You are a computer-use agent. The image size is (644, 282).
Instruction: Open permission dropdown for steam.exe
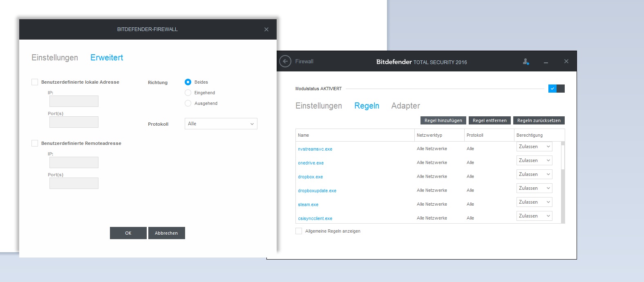[x=534, y=202]
